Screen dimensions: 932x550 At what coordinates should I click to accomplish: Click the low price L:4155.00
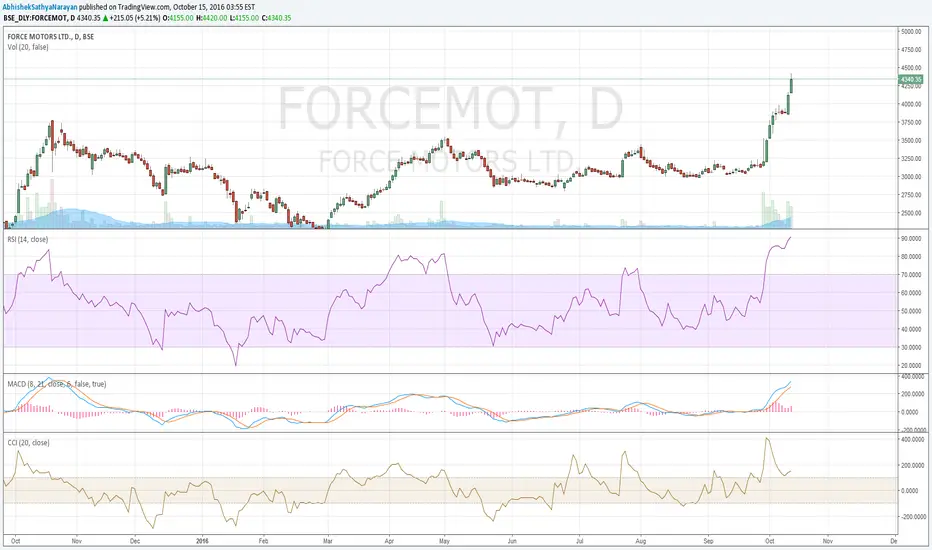point(244,18)
